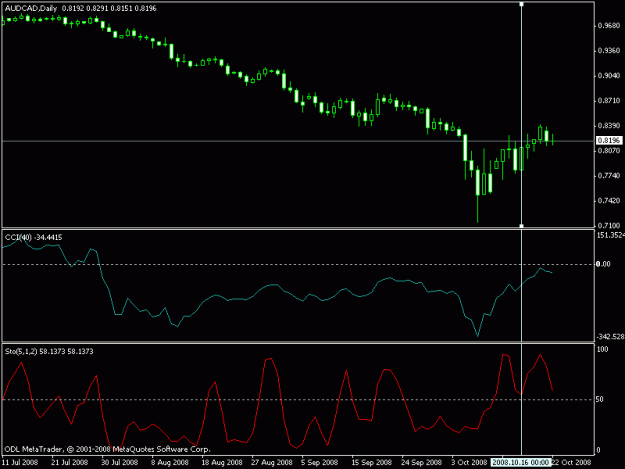Click the 5 Sep 2008 date label

point(319,462)
